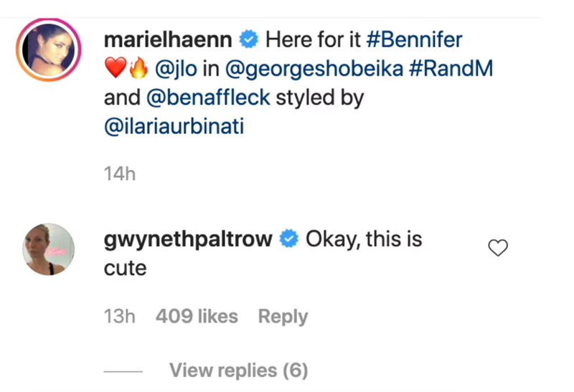The height and width of the screenshot is (392, 574).
Task: Reply to gwynethpaltrow's comment
Action: coord(283,317)
